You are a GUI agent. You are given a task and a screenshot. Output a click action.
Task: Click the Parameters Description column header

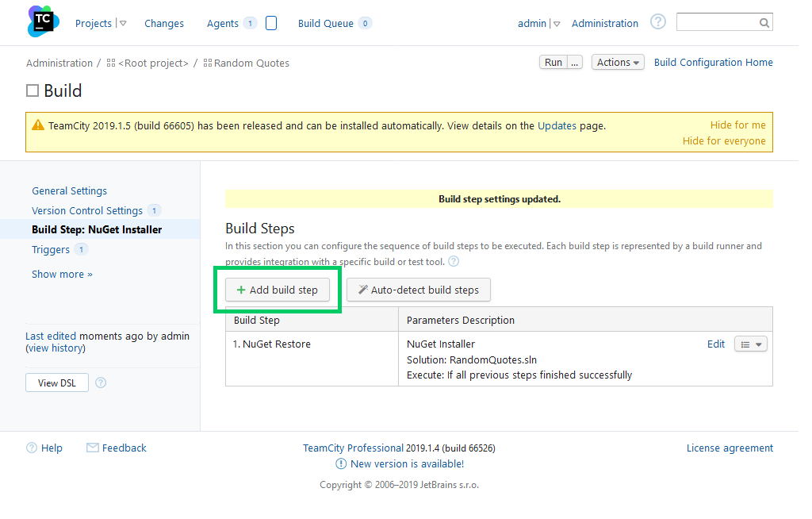coord(461,321)
